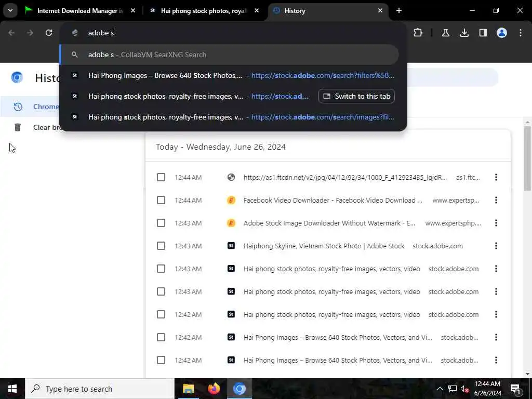Check the 12:42 AM Hai phong stock photos box
The width and height of the screenshot is (532, 399).
click(x=161, y=314)
